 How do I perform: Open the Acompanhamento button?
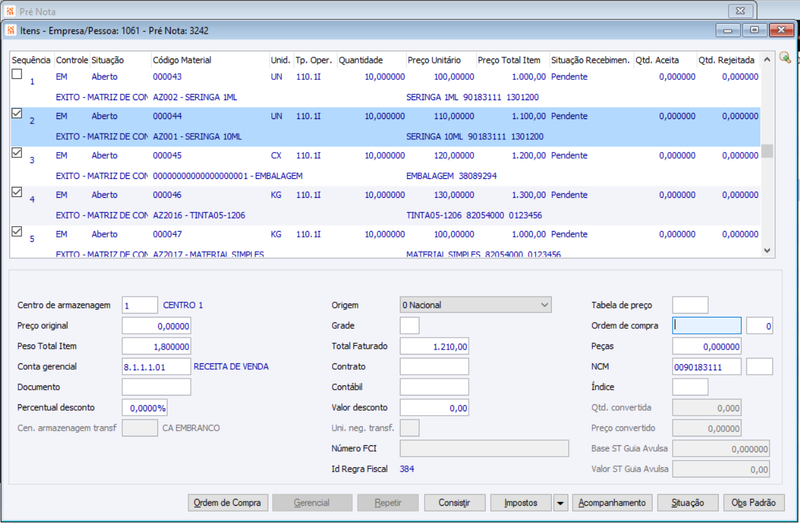pos(612,503)
